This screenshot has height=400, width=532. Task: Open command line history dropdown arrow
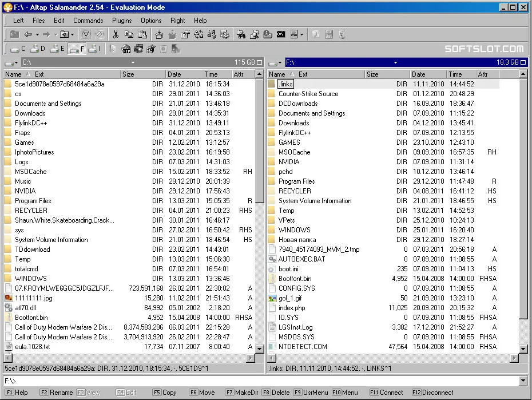(x=523, y=381)
